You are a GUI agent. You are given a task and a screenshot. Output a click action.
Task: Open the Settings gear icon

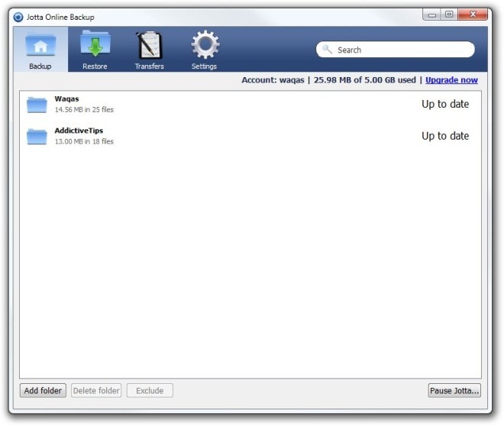[x=205, y=44]
